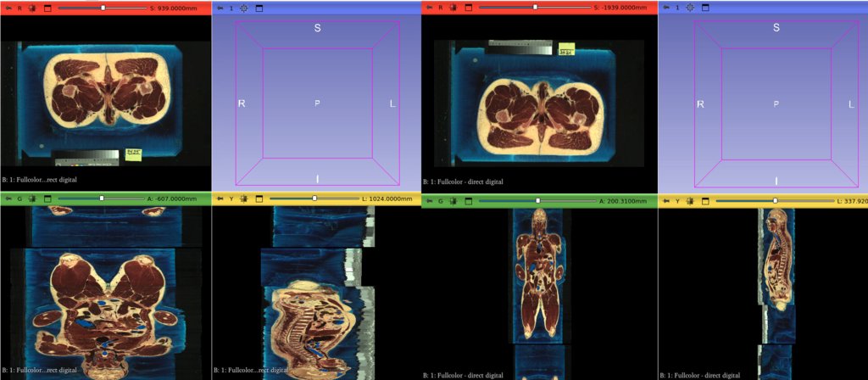Maximize the right 3D view

tap(704, 8)
